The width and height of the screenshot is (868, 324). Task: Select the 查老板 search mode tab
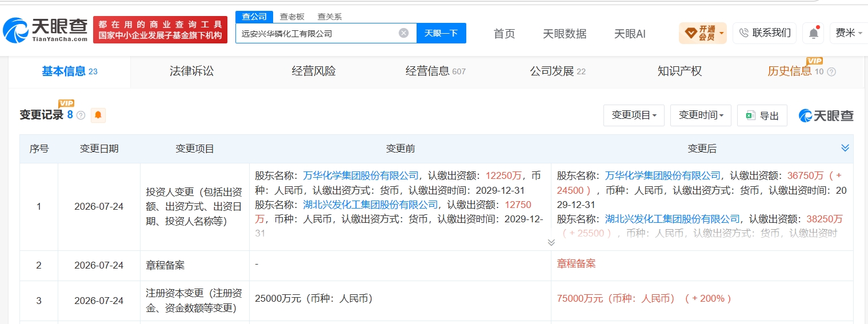(292, 17)
